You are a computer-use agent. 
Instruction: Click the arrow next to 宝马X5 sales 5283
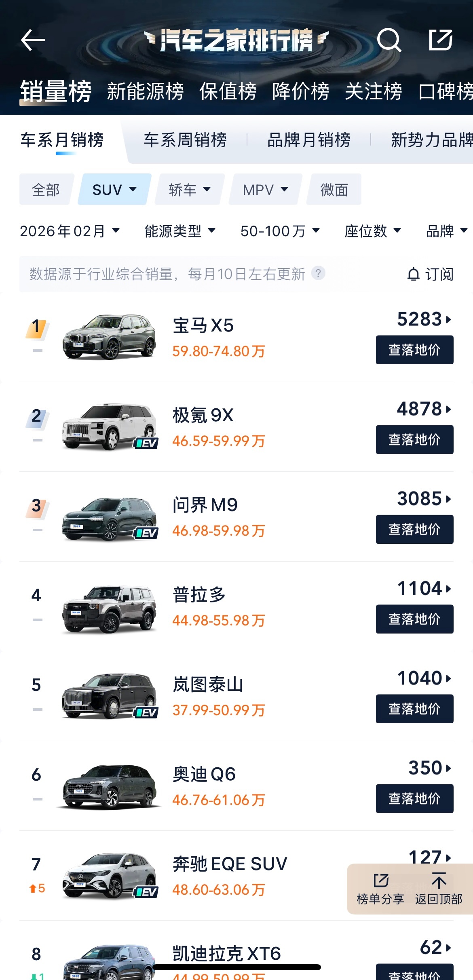point(448,319)
